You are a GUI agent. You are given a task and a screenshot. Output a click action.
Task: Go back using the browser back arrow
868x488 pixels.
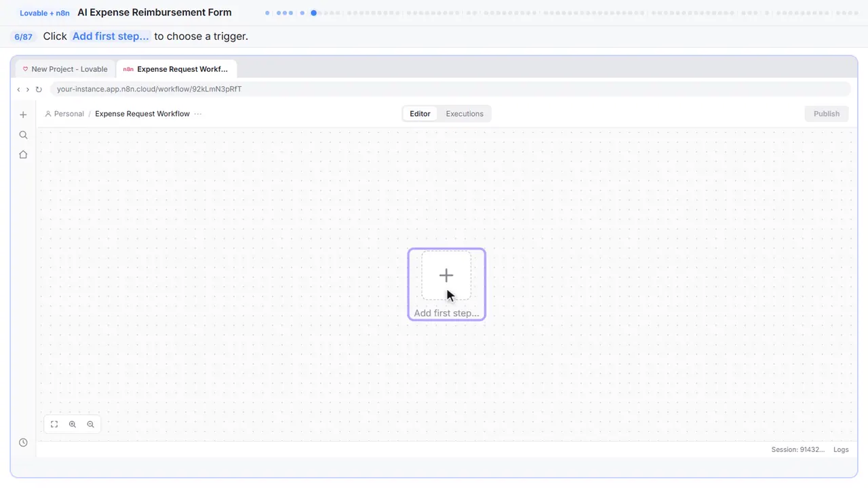pyautogui.click(x=18, y=89)
